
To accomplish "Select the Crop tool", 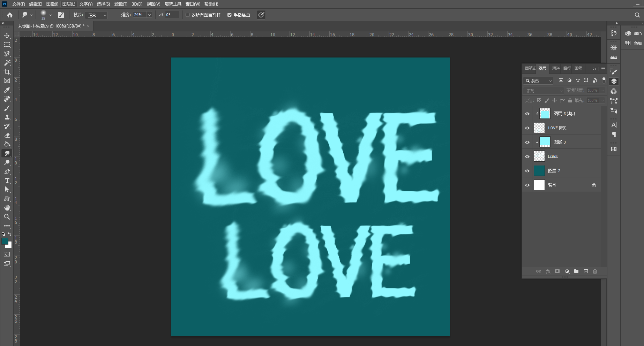I will coord(7,72).
